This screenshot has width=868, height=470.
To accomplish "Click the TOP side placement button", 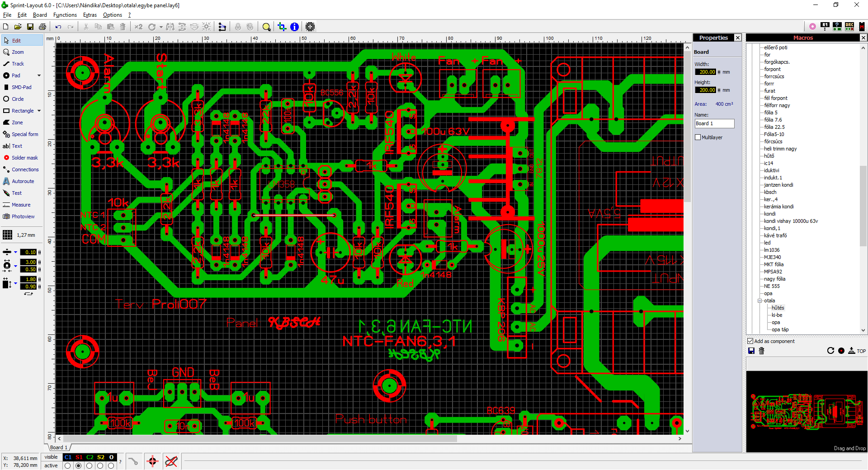I will coord(857,351).
